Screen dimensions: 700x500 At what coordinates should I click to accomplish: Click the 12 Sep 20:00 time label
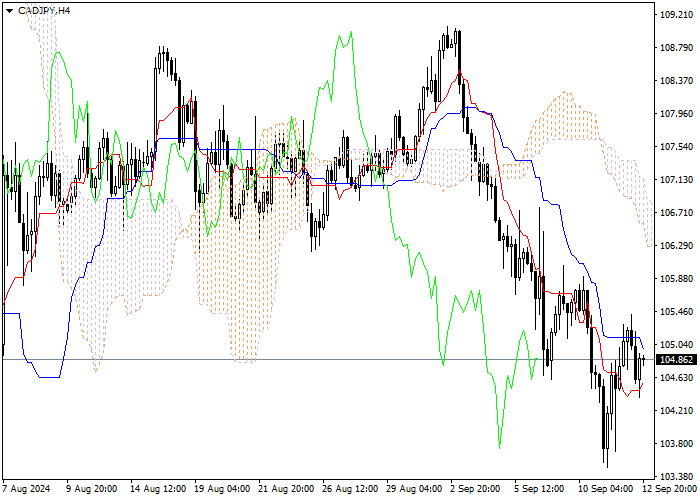pyautogui.click(x=670, y=489)
